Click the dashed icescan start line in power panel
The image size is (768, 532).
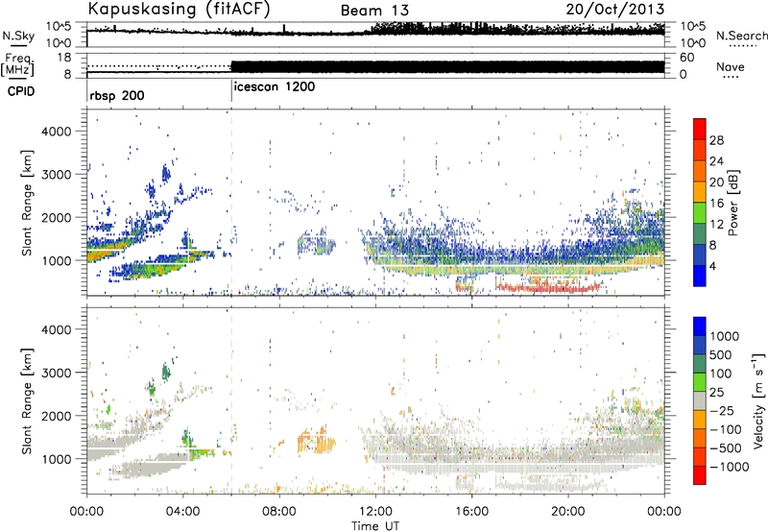[231, 203]
